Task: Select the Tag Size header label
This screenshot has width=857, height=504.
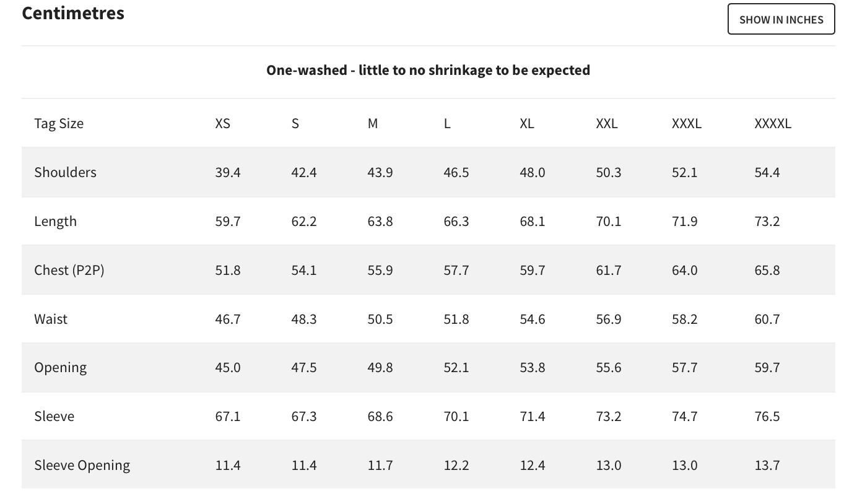Action: (x=59, y=123)
